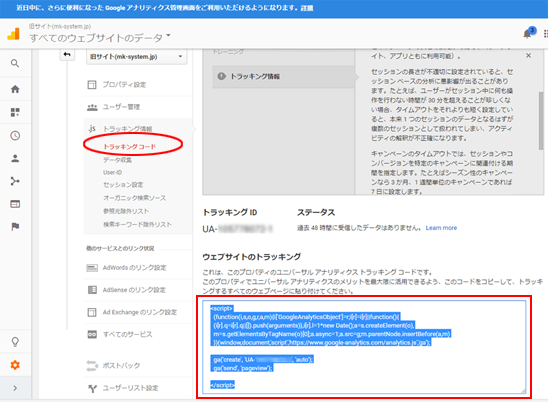Click the tracking ID UA- value
Screen dimensions: 548x402
[x=238, y=229]
